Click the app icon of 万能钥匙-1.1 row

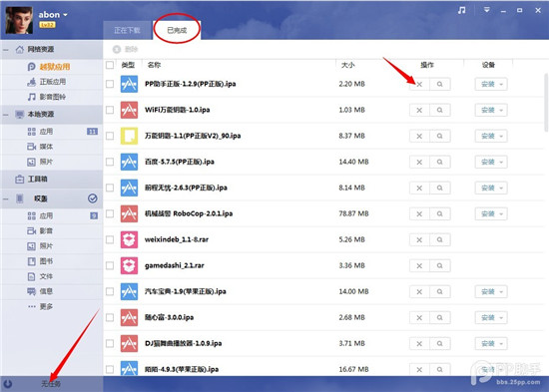[x=129, y=136]
